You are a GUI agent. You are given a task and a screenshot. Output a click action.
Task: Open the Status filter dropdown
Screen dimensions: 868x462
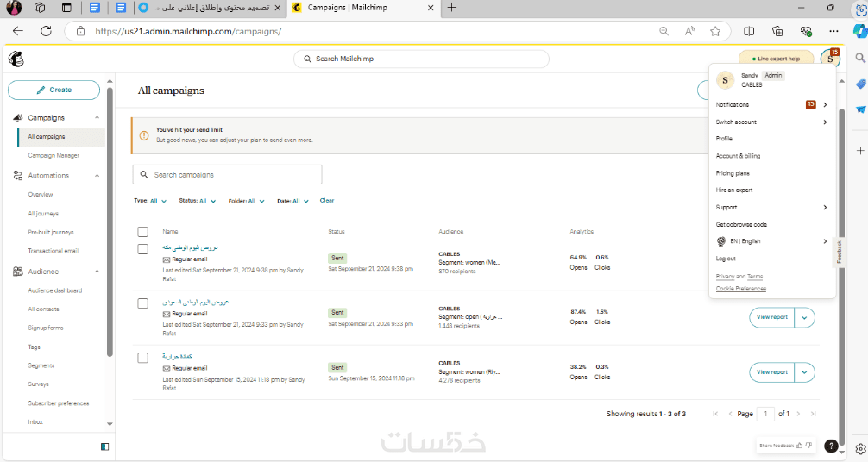tap(197, 201)
